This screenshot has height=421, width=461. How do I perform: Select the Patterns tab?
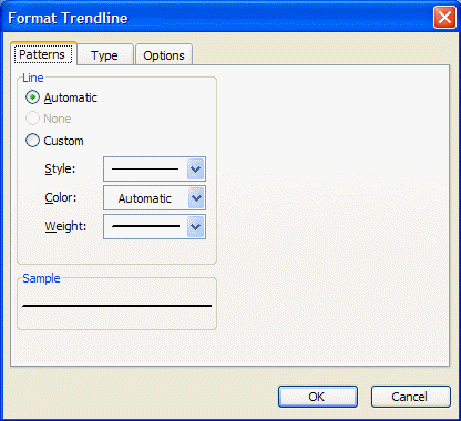click(x=43, y=54)
